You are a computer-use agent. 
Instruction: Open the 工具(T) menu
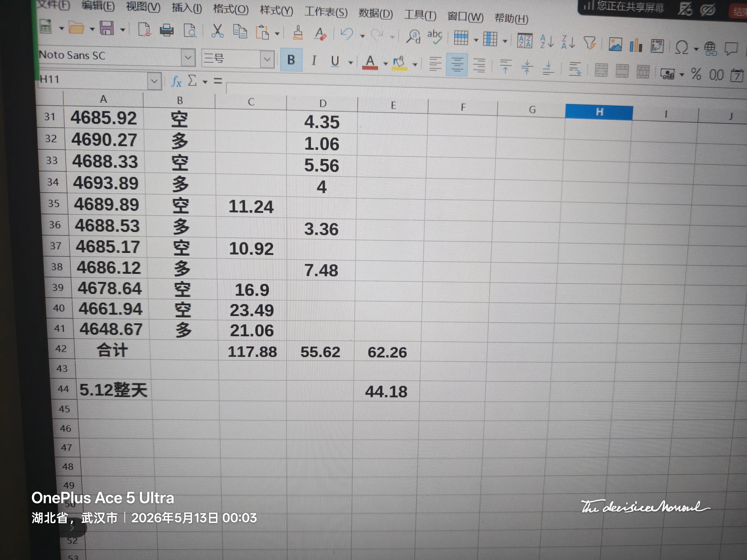click(420, 15)
